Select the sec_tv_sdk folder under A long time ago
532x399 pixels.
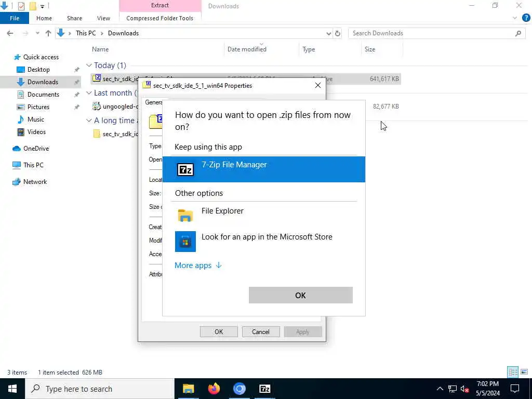tap(115, 134)
